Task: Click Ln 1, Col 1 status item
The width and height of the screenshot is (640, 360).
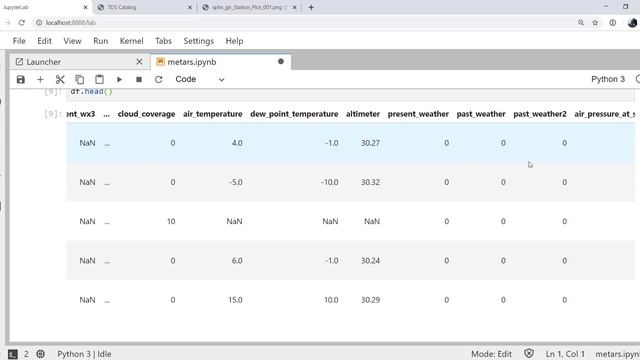Action: [x=565, y=354]
